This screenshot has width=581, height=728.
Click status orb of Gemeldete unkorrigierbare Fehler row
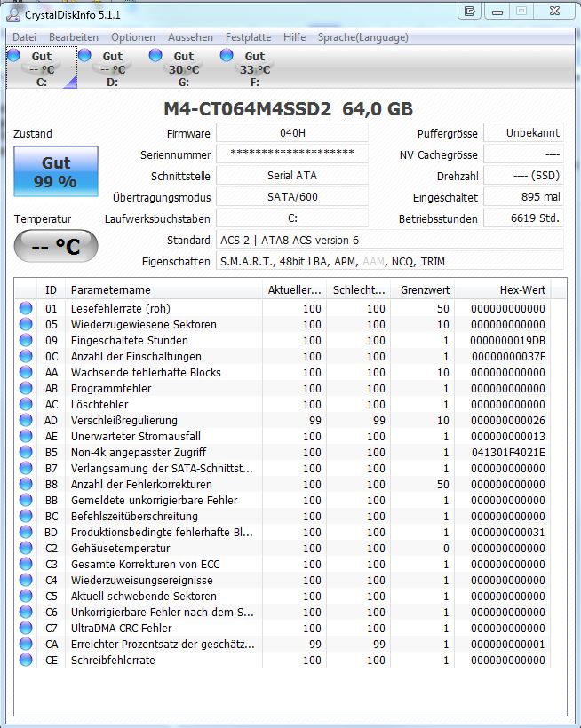[x=26, y=500]
